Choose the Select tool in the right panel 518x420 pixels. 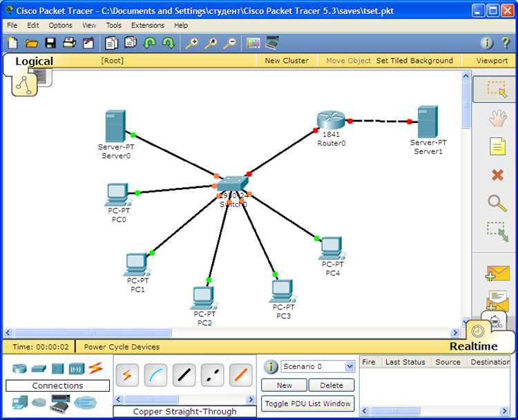496,88
